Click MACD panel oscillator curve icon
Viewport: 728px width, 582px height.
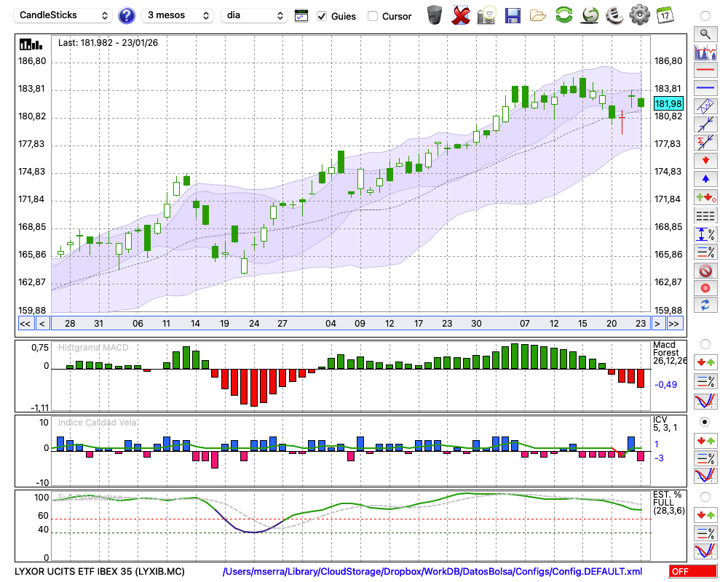705,401
